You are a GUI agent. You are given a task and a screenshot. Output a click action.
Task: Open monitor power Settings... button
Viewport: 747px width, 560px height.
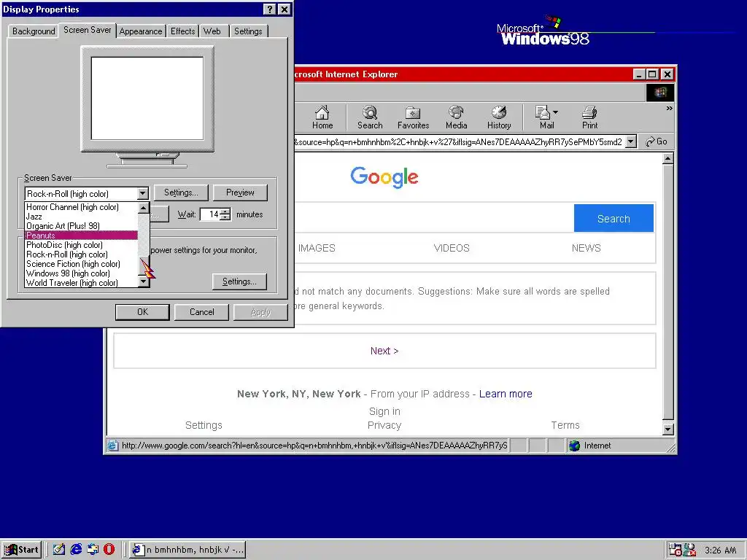tap(239, 281)
